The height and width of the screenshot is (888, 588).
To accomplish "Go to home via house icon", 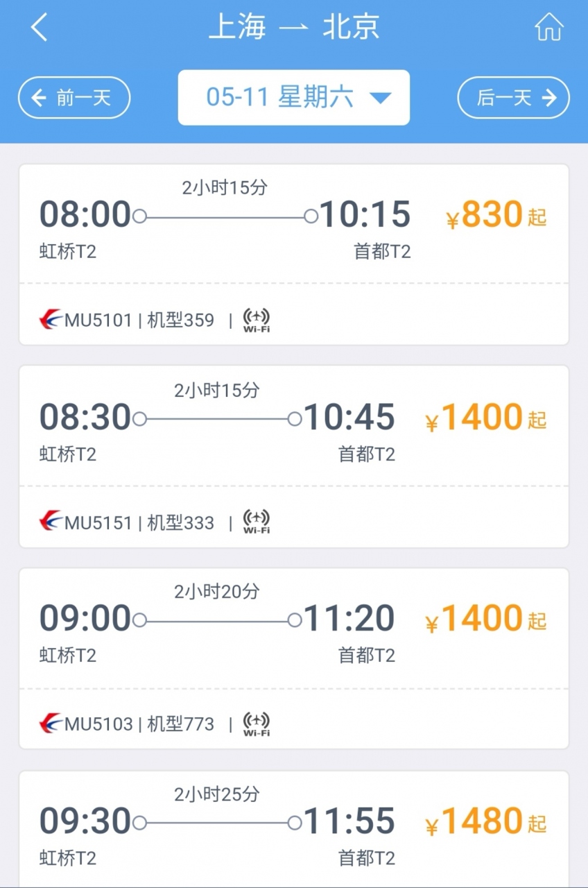I will [548, 28].
